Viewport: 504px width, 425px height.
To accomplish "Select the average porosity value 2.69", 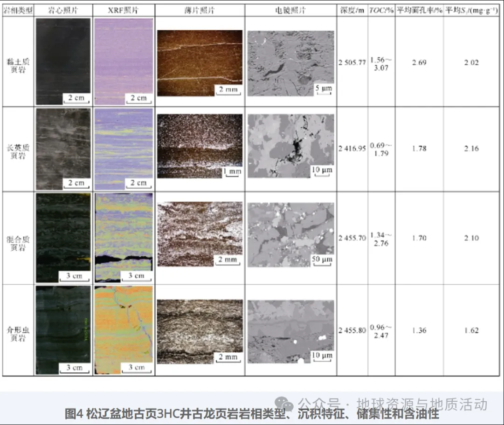I will [419, 62].
